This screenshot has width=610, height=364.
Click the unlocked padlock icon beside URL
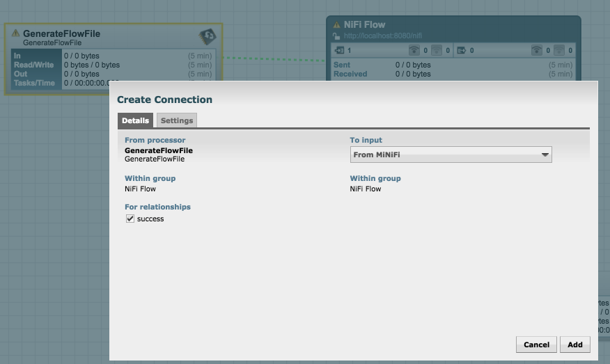click(x=336, y=35)
